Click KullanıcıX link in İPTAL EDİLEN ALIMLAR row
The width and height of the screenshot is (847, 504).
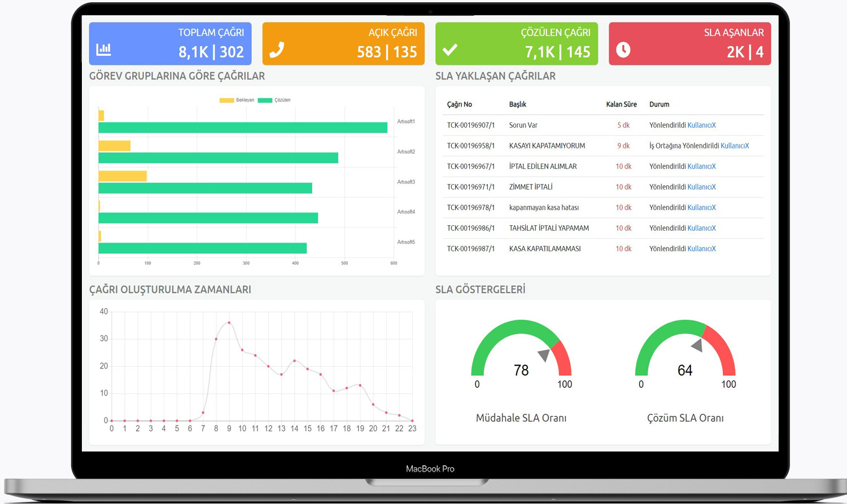point(701,166)
